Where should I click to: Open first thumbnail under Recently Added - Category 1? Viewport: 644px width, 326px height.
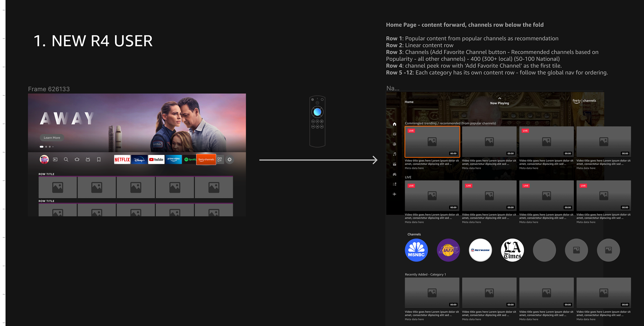pyautogui.click(x=432, y=293)
